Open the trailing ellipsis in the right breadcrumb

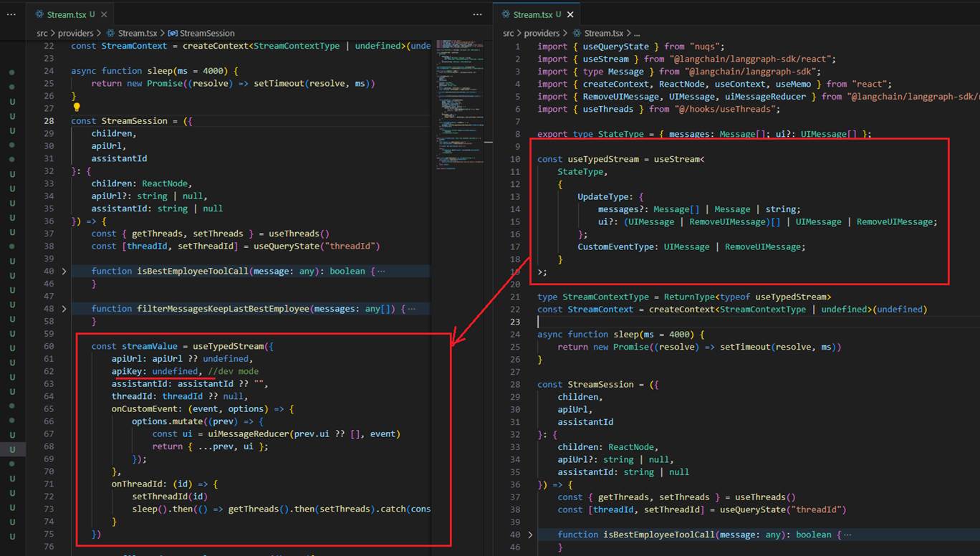(x=637, y=33)
